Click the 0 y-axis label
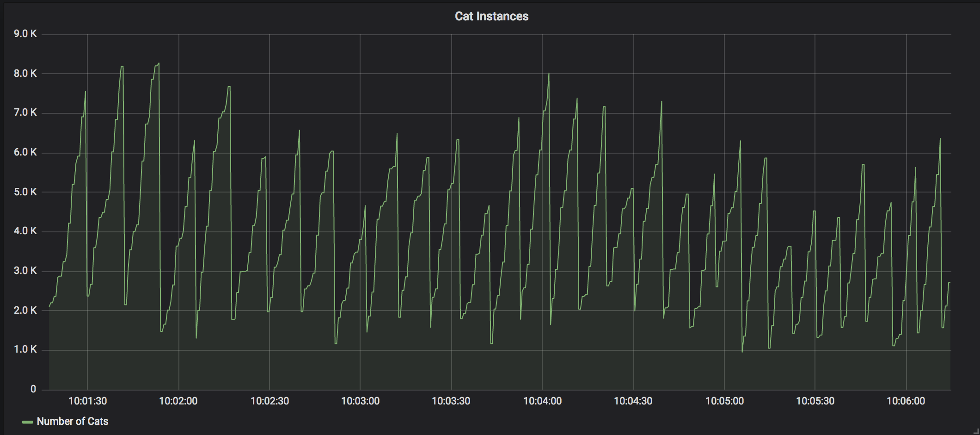980x435 pixels. pos(33,389)
